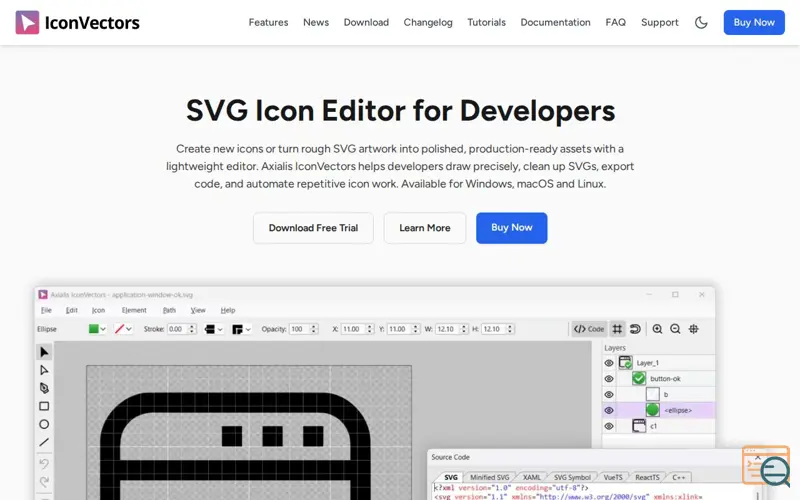Toggle the Code view button

tap(589, 329)
